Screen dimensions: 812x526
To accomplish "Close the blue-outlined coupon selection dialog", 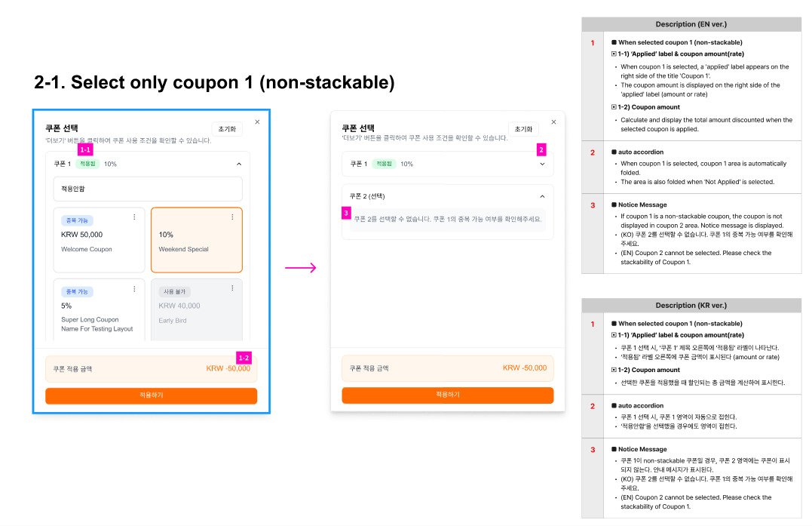I will pos(257,122).
